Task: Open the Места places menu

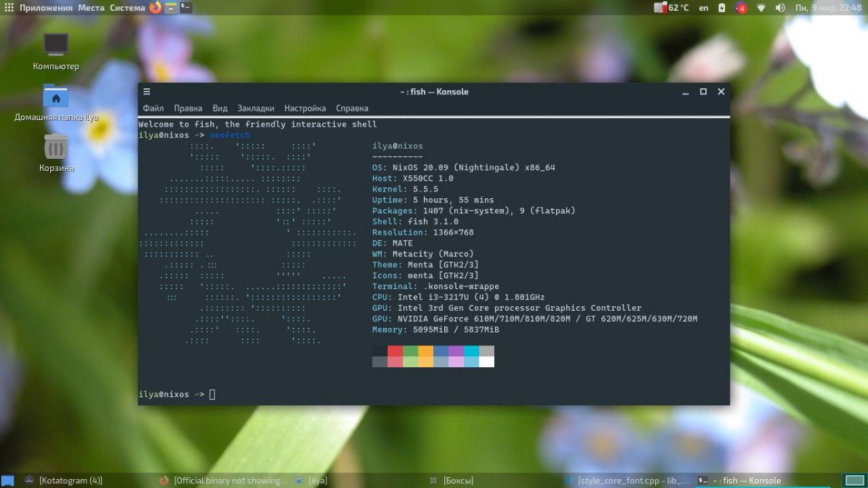Action: pyautogui.click(x=91, y=7)
